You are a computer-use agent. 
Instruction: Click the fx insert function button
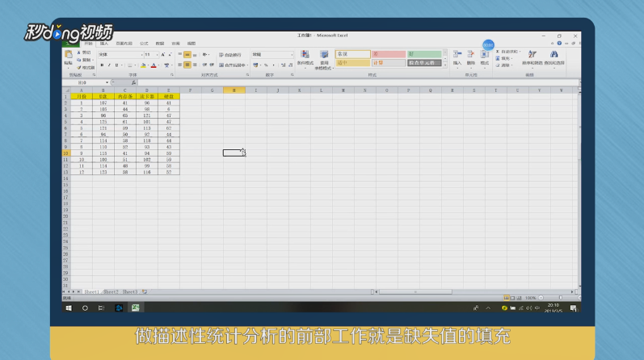(x=133, y=82)
